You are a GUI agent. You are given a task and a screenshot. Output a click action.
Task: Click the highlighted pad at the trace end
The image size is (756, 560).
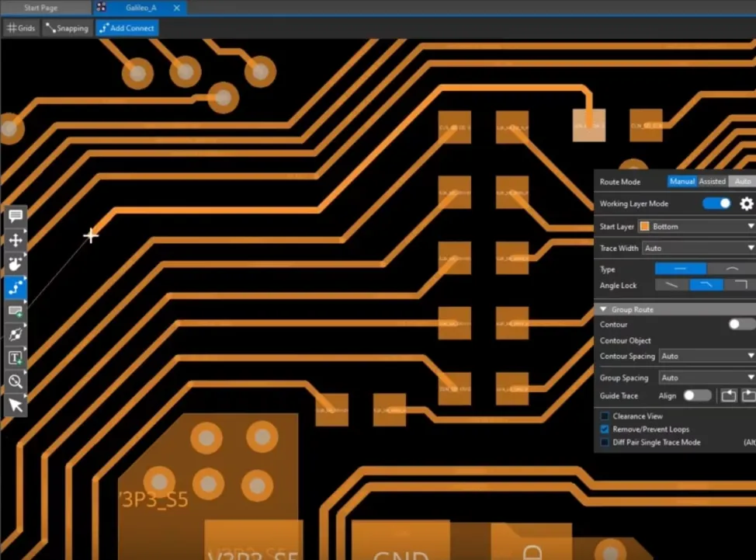tap(588, 125)
